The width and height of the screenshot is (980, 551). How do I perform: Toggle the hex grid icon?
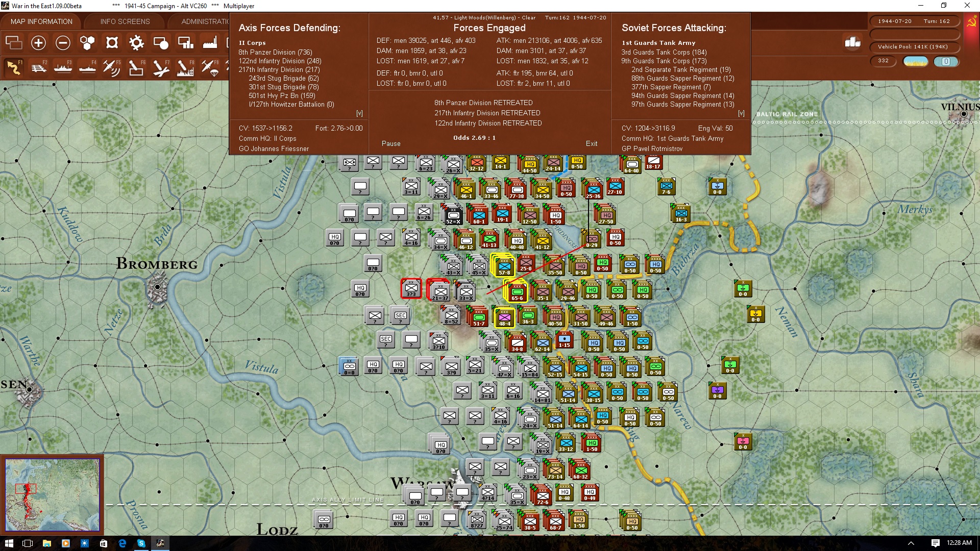[x=87, y=43]
